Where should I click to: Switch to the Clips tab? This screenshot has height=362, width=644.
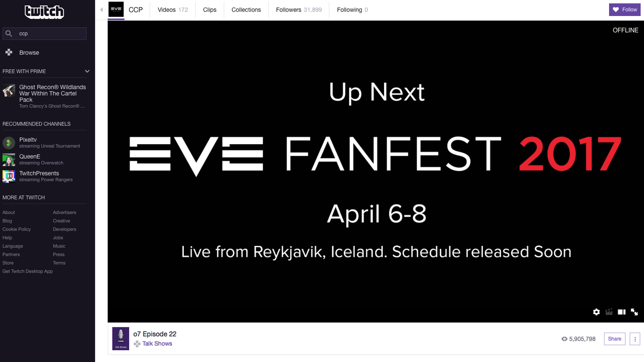[210, 10]
